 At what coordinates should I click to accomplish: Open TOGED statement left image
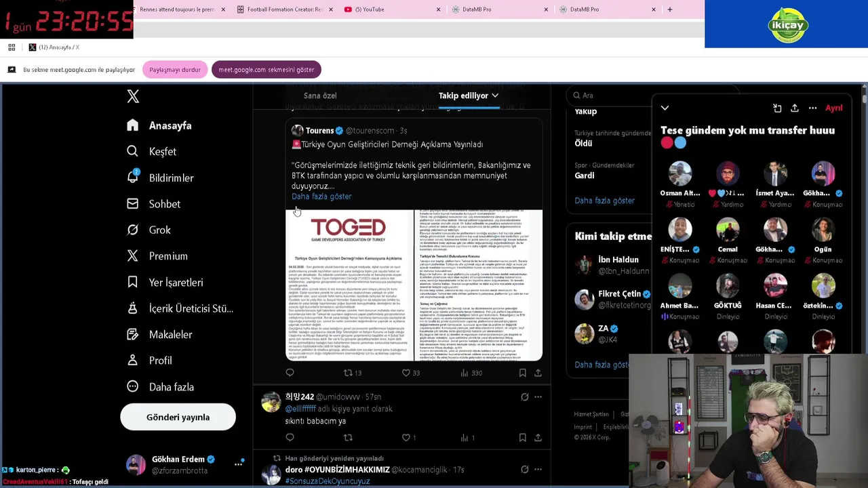(x=349, y=285)
